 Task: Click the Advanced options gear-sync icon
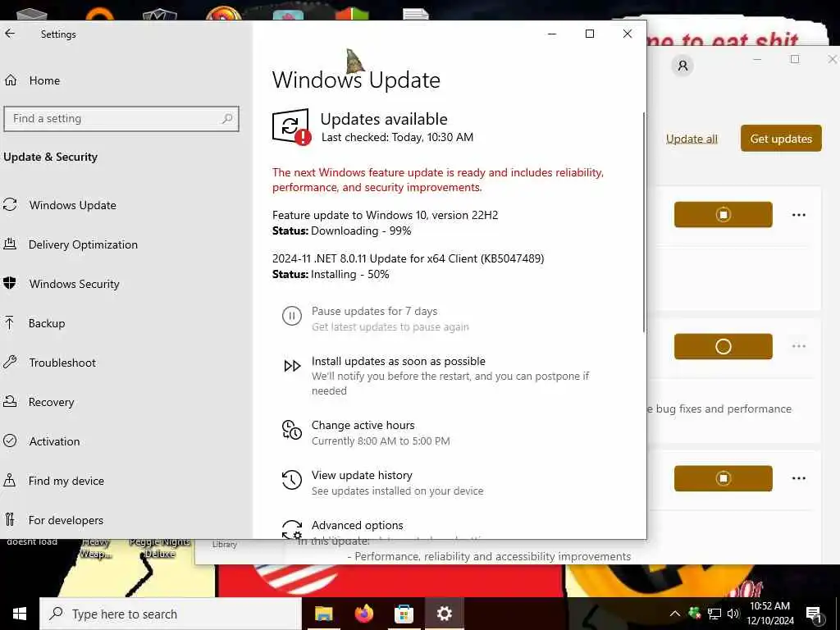click(x=292, y=529)
